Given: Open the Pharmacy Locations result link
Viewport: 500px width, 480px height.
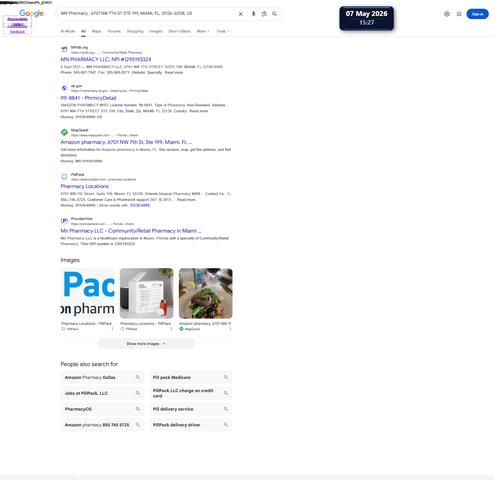Looking at the screenshot, I should pos(85,186).
